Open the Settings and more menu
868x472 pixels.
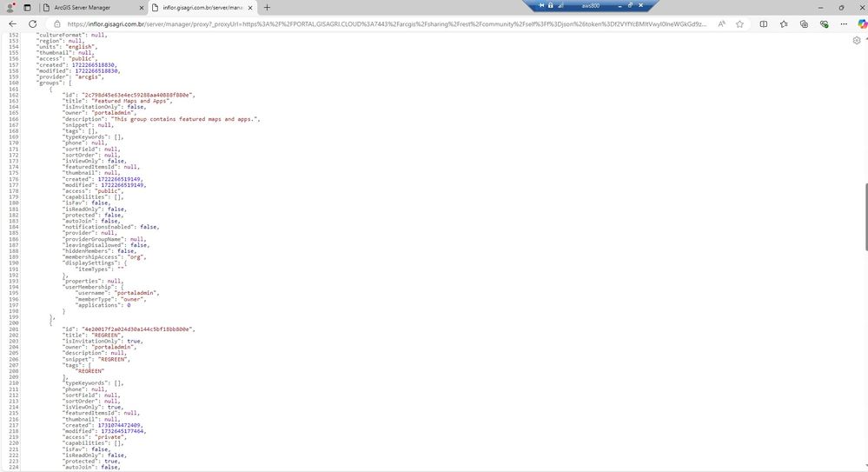pyautogui.click(x=844, y=24)
